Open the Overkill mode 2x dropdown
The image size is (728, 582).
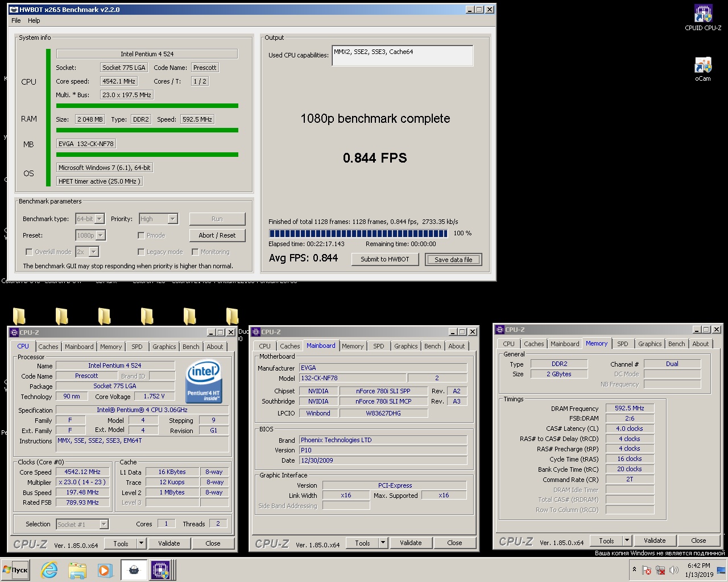[x=94, y=252]
